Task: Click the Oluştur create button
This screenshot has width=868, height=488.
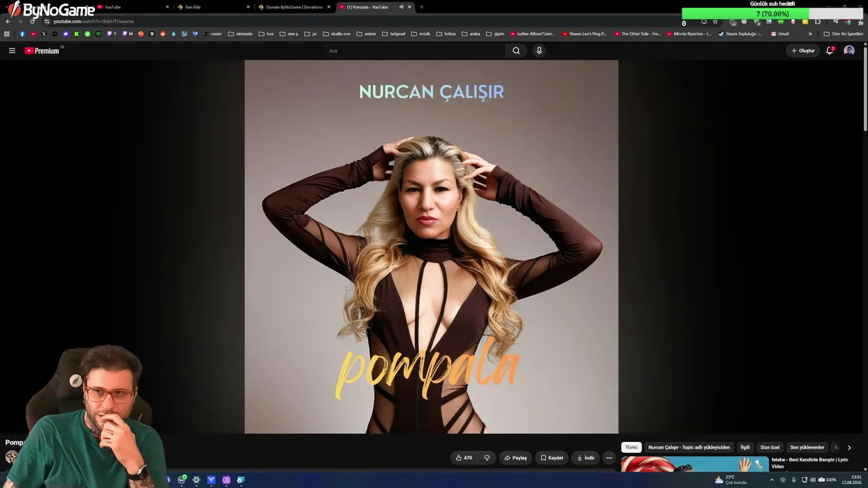Action: click(x=803, y=50)
